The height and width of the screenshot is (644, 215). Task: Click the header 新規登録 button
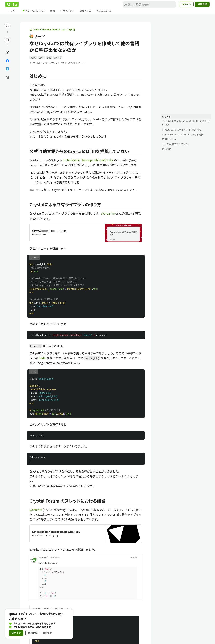[x=202, y=4]
